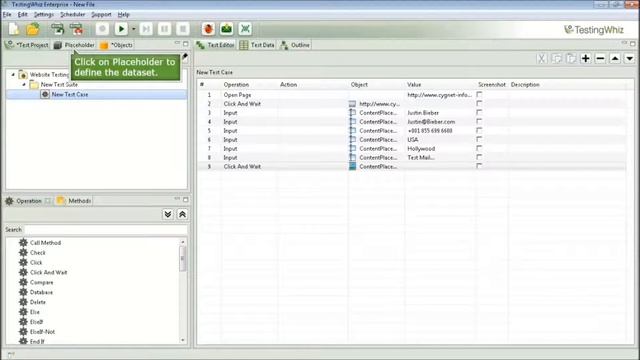Select the Test Editor tab
This screenshot has width=640, height=360.
coord(215,45)
